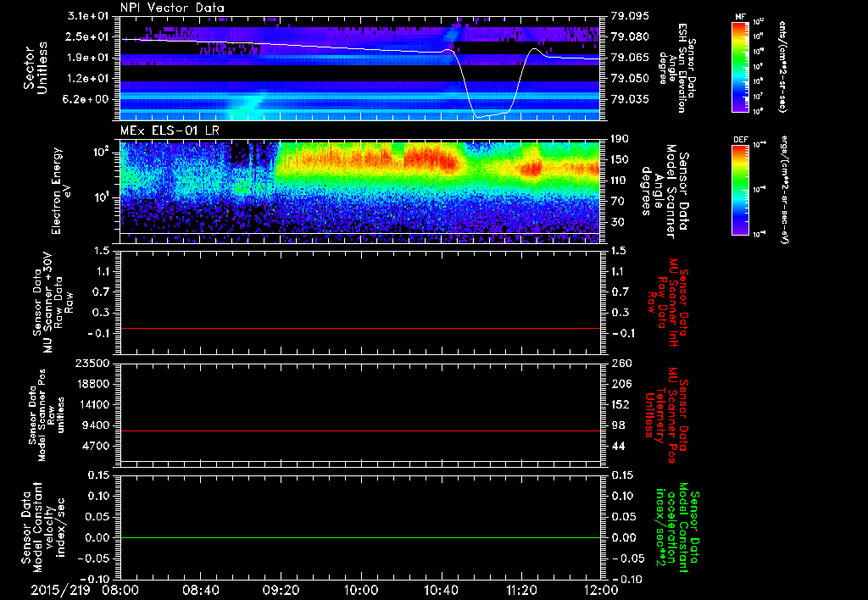The width and height of the screenshot is (868, 600).
Task: Click the "11:20" time axis label
Action: click(521, 591)
